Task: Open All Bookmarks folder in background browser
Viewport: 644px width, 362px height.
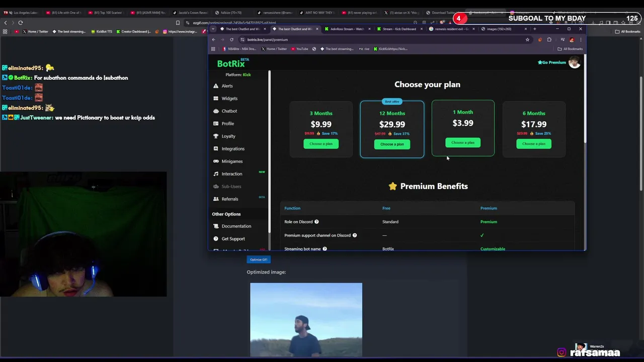Action: [627, 32]
